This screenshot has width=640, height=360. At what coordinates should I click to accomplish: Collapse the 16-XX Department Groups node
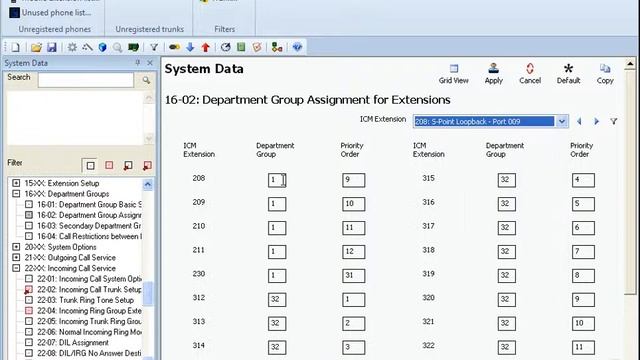[x=16, y=193]
